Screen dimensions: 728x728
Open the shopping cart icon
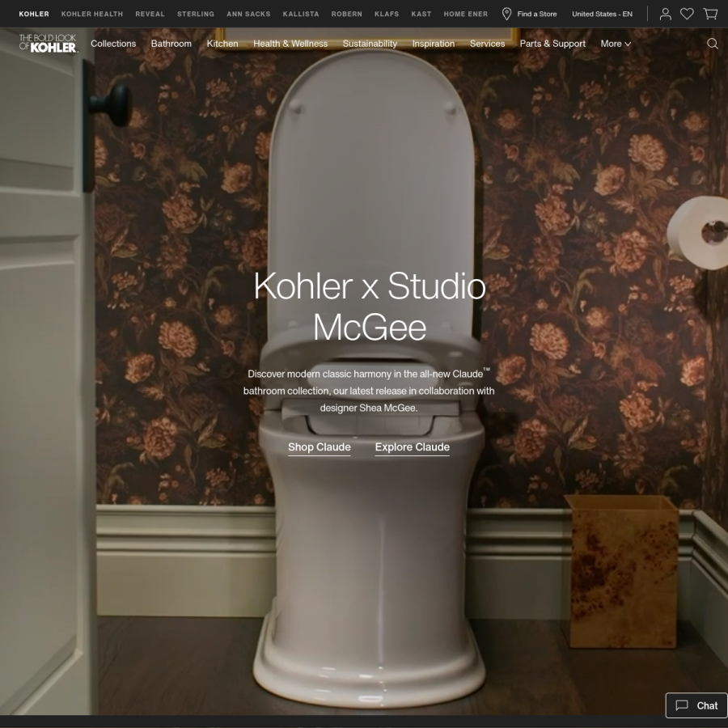[710, 14]
